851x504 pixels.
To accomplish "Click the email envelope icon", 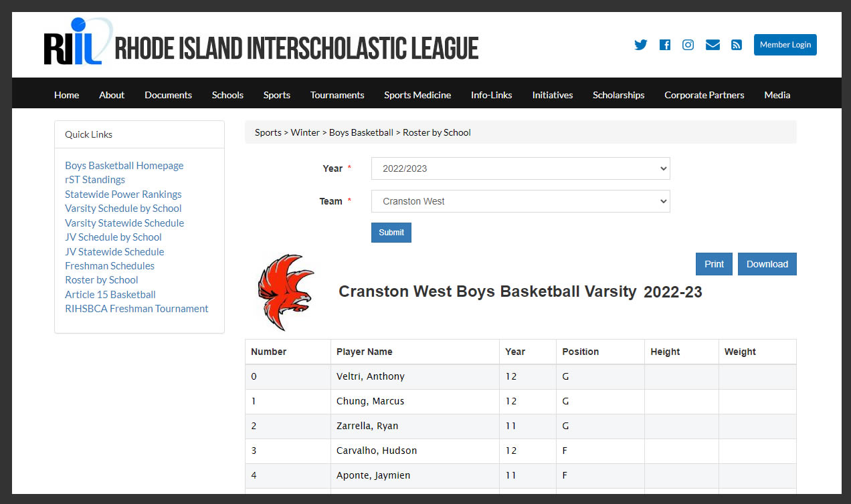I will (713, 45).
